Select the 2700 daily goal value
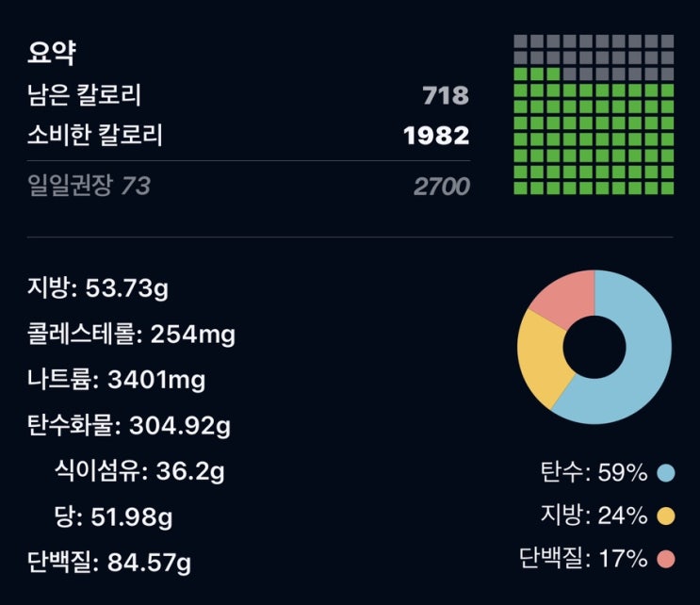Viewport: 700px width, 605px height. click(x=442, y=187)
